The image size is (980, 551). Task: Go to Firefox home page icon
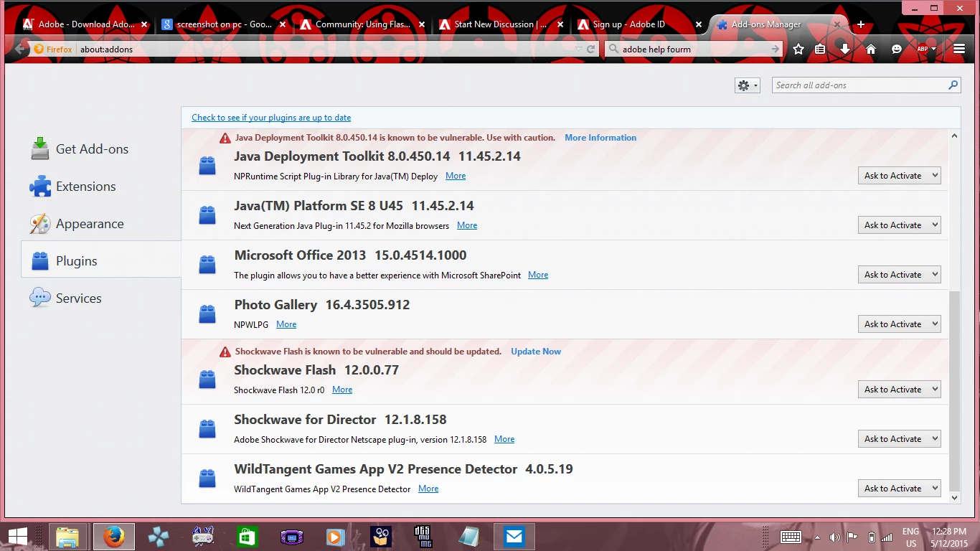(x=871, y=49)
